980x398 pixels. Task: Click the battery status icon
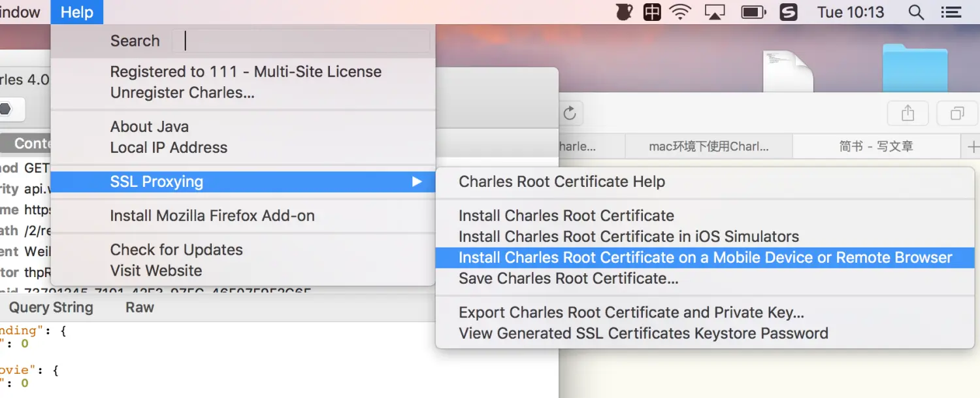[753, 12]
